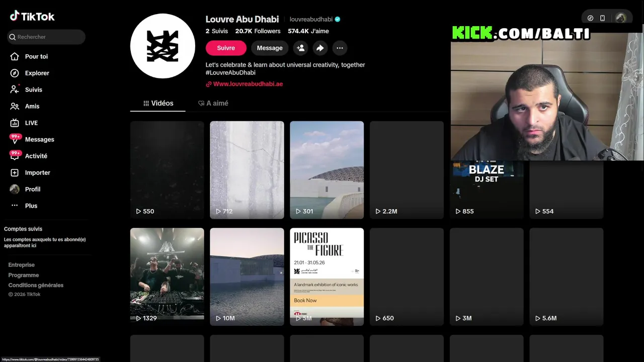Play the DJ concert video with 1329 views
The height and width of the screenshot is (362, 644).
click(x=167, y=277)
